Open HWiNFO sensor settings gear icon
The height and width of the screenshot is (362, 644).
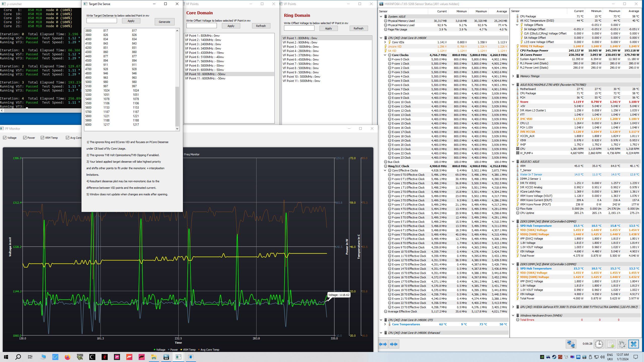click(x=622, y=344)
